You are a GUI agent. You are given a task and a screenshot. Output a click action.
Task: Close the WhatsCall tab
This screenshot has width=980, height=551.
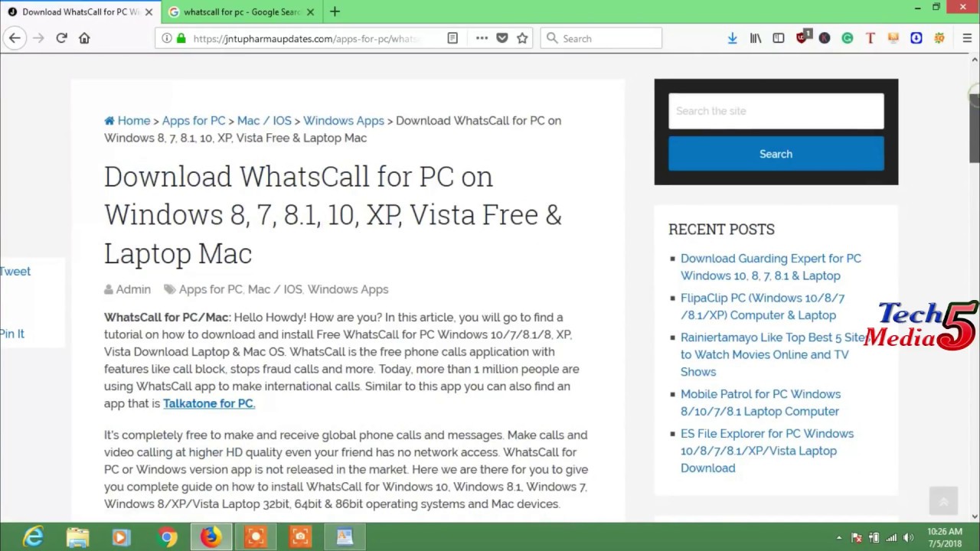149,11
